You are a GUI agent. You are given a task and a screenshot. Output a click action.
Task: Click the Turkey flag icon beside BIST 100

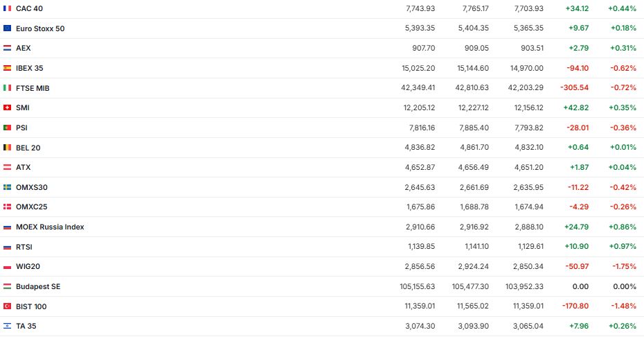7,306
